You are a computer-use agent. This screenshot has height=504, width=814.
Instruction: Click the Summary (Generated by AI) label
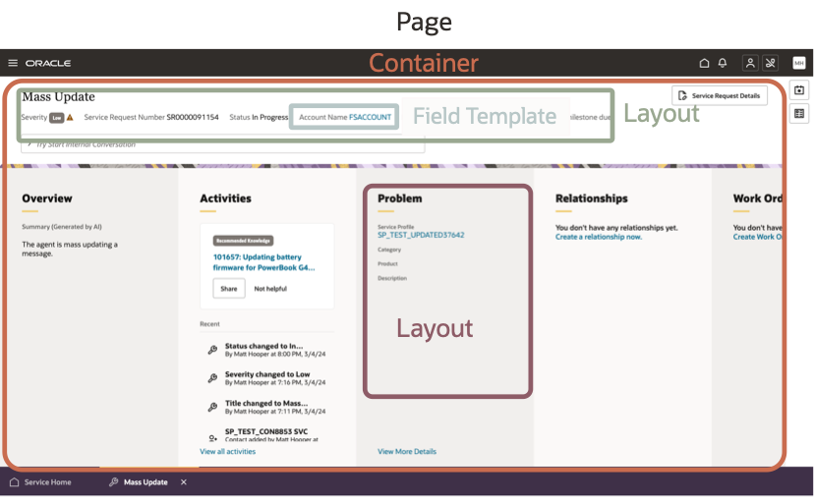pos(62,227)
